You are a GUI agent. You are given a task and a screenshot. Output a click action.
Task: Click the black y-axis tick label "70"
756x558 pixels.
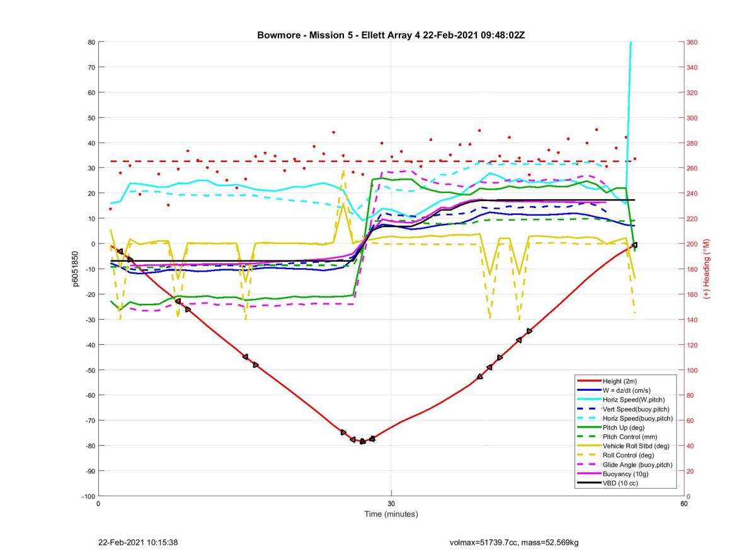coord(91,67)
